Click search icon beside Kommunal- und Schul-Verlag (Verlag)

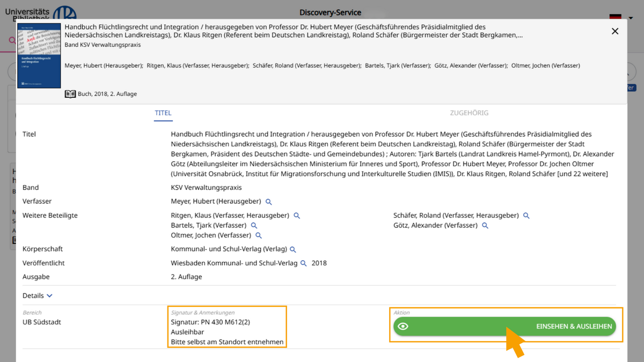(x=293, y=249)
